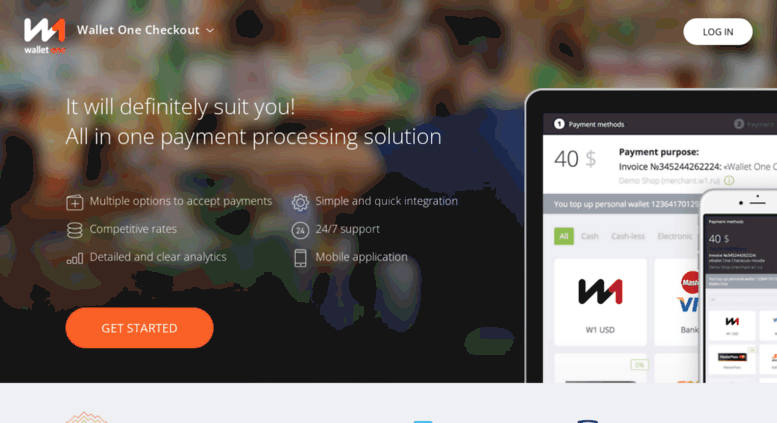Image resolution: width=777 pixels, height=423 pixels.
Task: Open the Electronic payment tab
Action: point(674,236)
